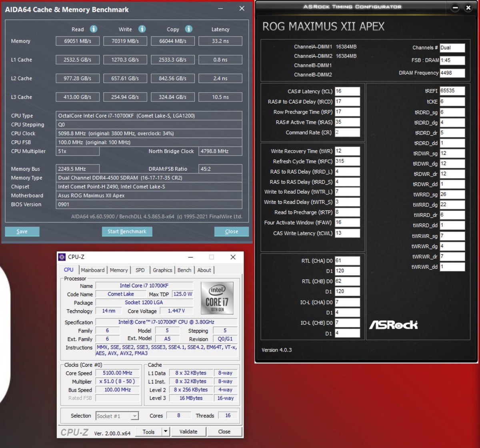Click the CPU-Z title bar app icon
Viewport: 480px width, 448px height.
62,257
